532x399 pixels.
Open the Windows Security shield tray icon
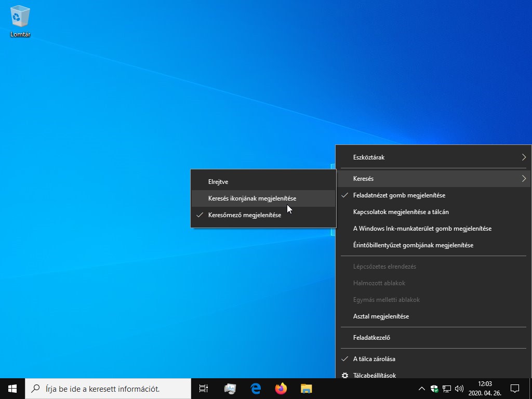434,389
